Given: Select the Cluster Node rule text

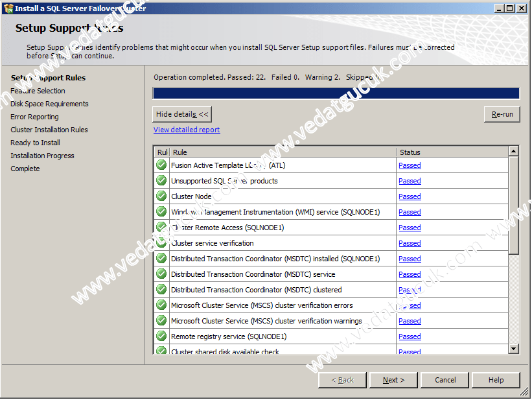Looking at the screenshot, I should 191,196.
